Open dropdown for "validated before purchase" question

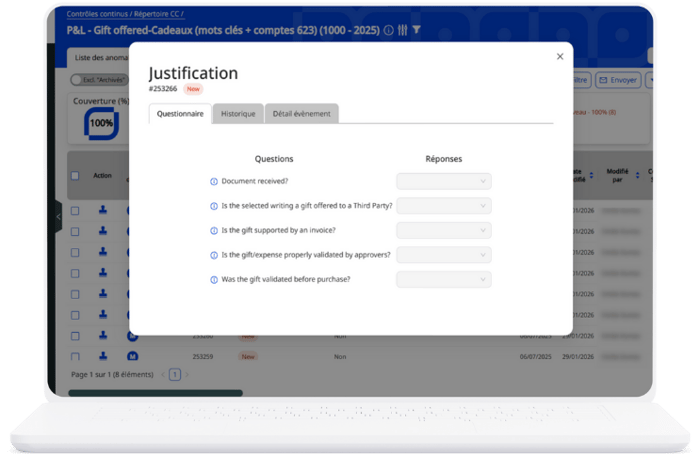click(443, 279)
